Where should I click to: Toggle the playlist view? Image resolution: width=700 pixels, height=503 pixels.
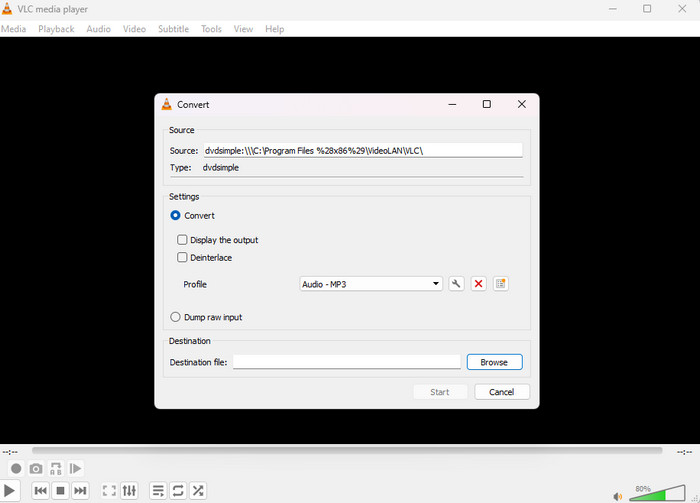tap(158, 491)
